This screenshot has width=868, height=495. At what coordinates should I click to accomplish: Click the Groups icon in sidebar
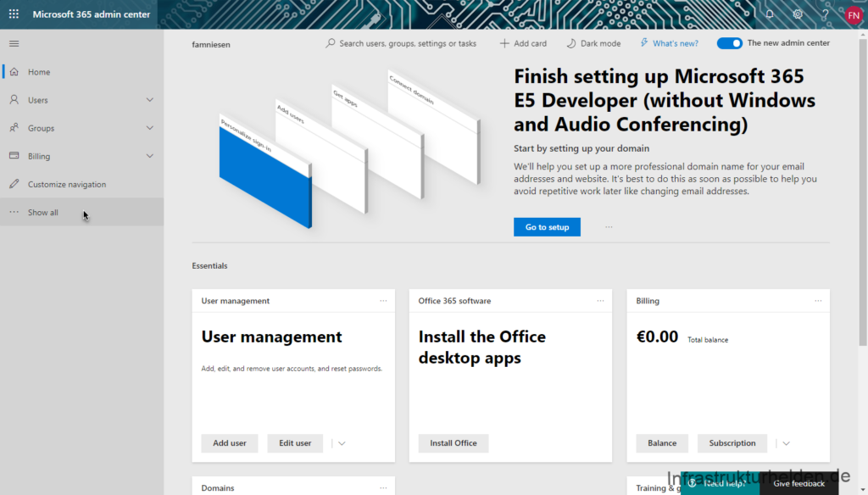14,128
